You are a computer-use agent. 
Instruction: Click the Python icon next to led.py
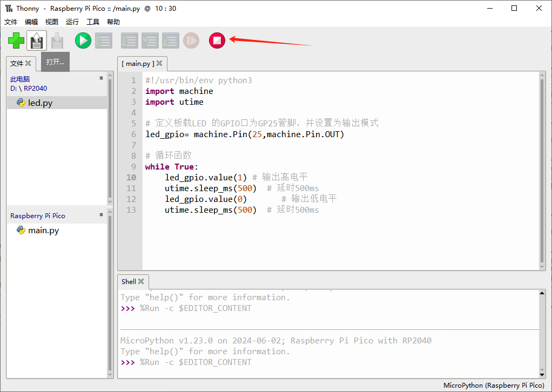(x=21, y=103)
